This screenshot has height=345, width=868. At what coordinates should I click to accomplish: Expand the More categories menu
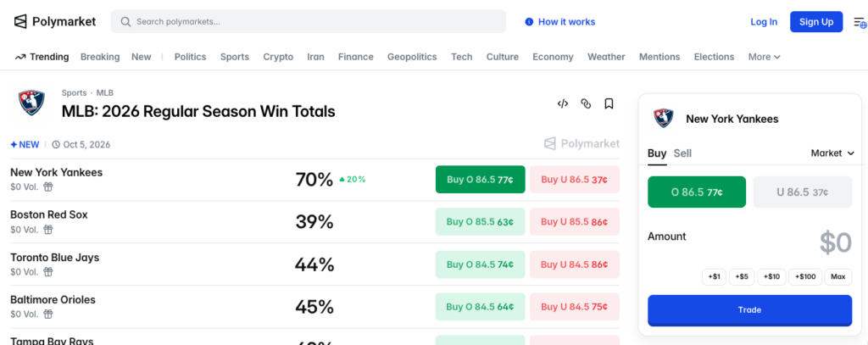click(764, 57)
